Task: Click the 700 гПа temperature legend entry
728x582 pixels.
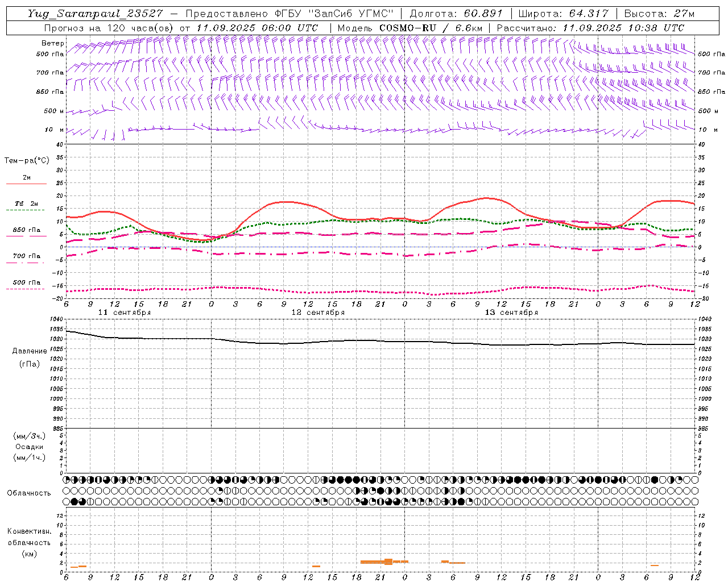Action: pos(27,256)
